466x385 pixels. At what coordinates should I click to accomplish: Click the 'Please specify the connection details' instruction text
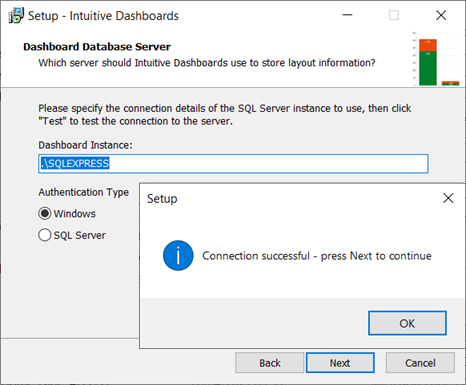coord(225,115)
